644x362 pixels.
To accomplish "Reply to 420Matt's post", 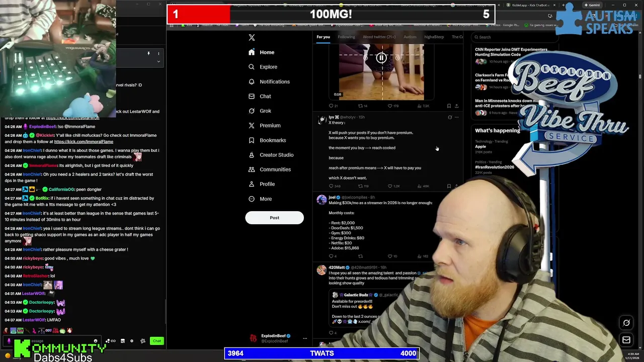I will [332, 333].
